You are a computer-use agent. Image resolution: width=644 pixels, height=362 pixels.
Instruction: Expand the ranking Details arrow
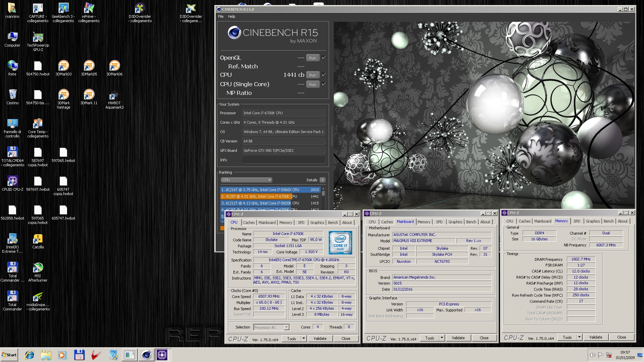coord(323,180)
